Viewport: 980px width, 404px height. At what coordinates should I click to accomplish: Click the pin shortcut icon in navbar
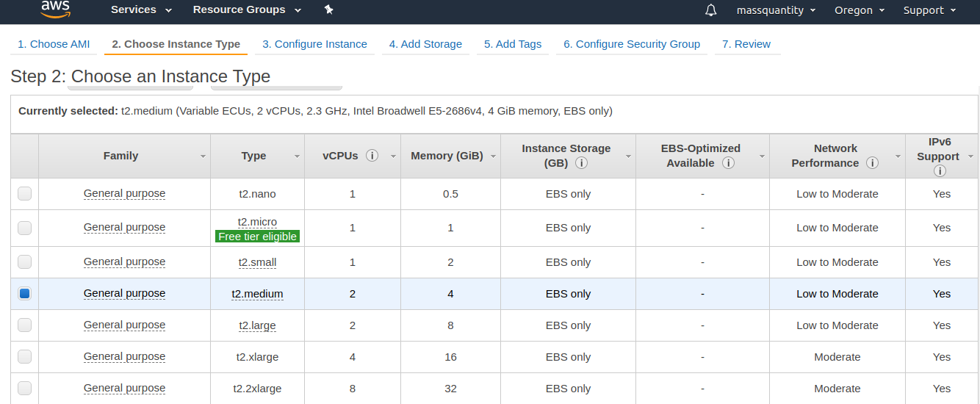pos(328,10)
